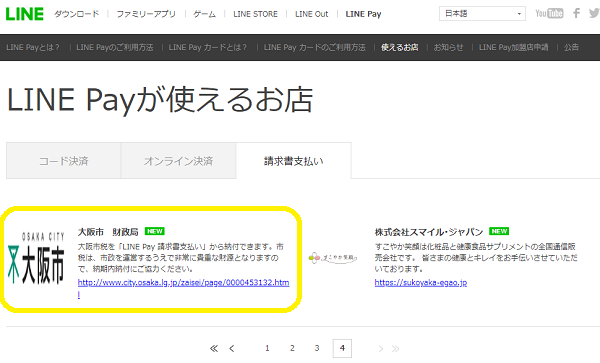Viewport: 600px width, 363px height.
Task: Open LINE Pay加盟店申請 in the sub navigation
Action: (x=514, y=47)
